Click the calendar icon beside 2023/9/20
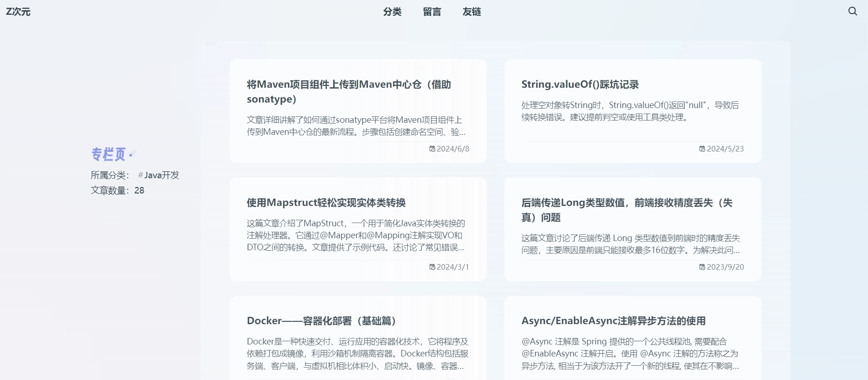 (x=702, y=267)
